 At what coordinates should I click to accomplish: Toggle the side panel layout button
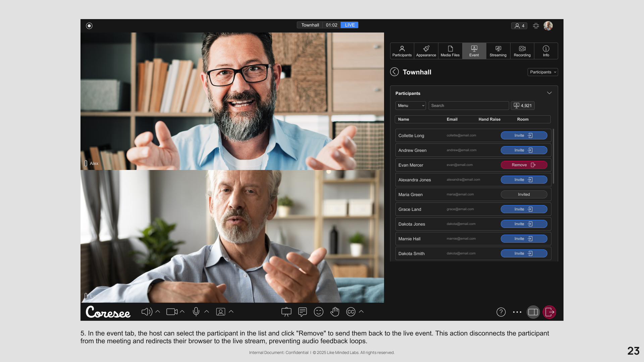click(x=533, y=312)
